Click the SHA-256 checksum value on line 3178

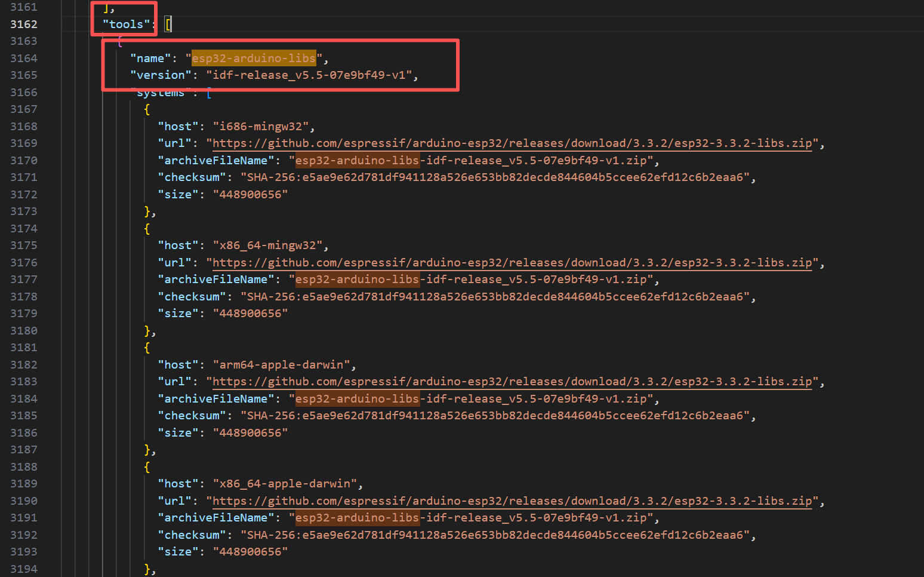tap(495, 297)
